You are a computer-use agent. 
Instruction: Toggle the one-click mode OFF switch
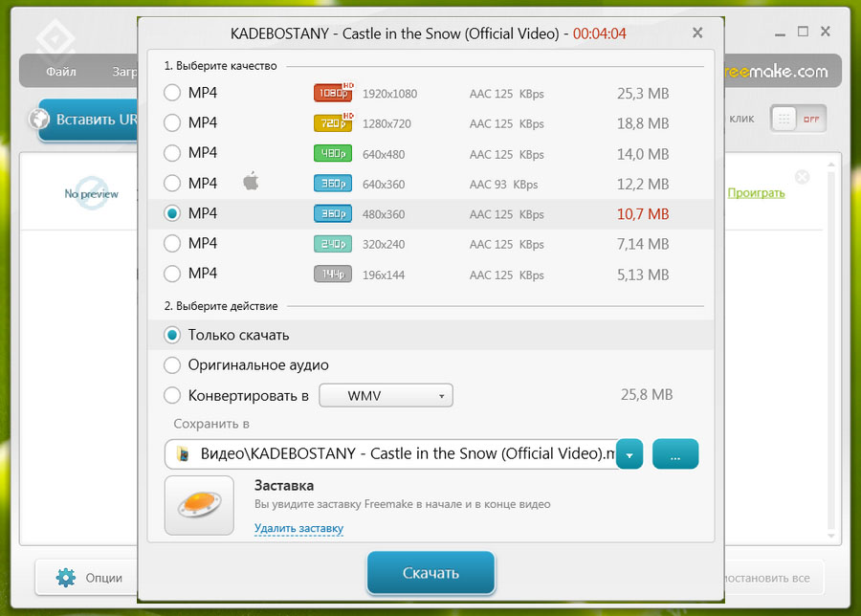tap(798, 119)
